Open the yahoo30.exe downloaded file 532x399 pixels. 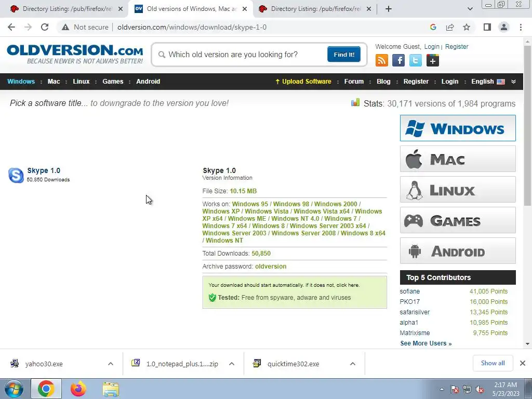tap(44, 364)
